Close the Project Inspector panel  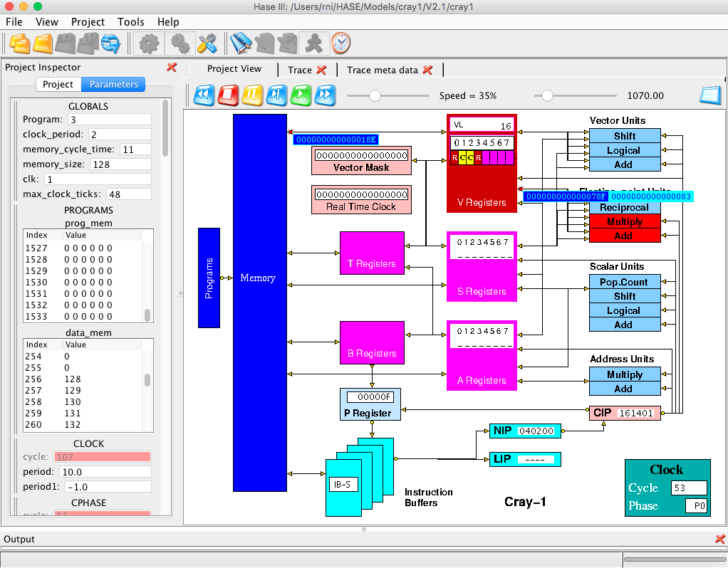coord(172,68)
